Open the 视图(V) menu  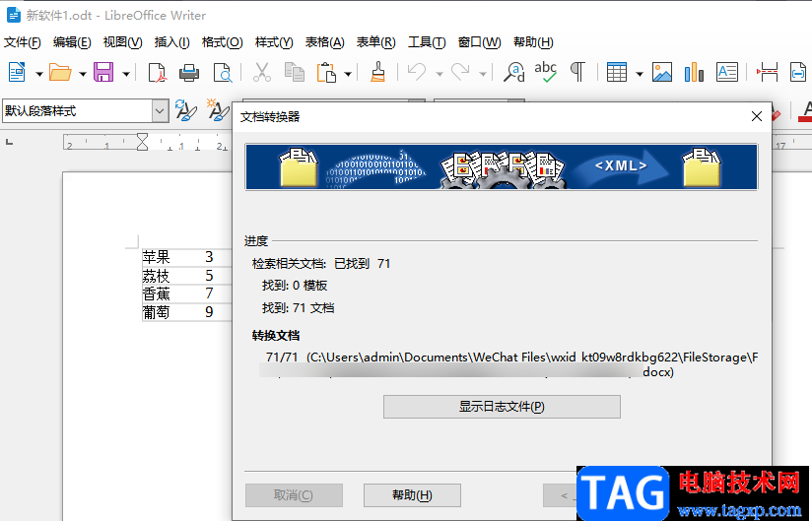[x=123, y=42]
